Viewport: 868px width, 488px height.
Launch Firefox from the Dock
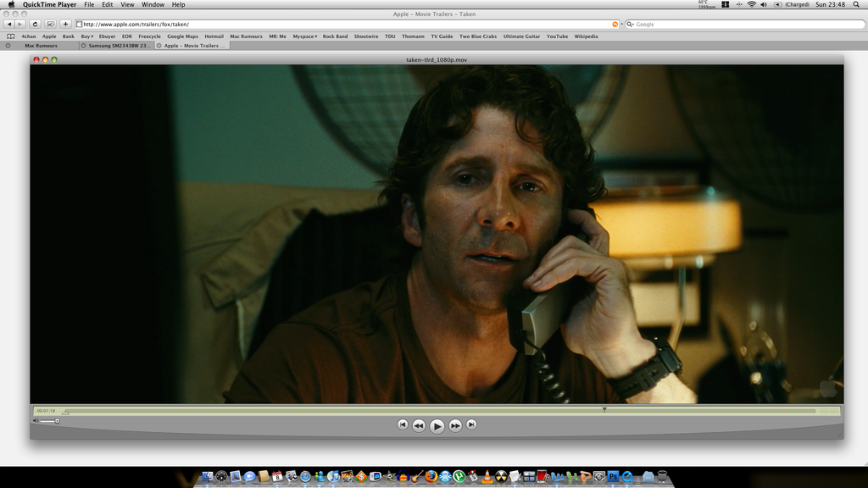pos(431,476)
